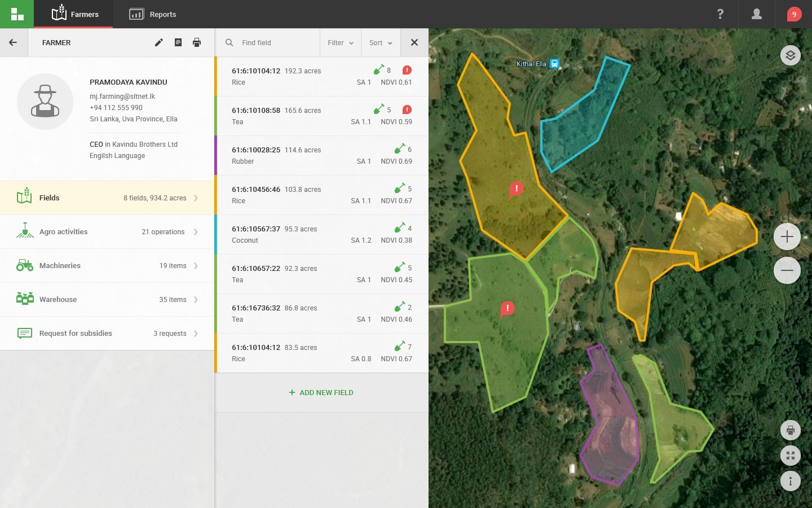Open the help question mark
The image size is (812, 508).
point(720,14)
